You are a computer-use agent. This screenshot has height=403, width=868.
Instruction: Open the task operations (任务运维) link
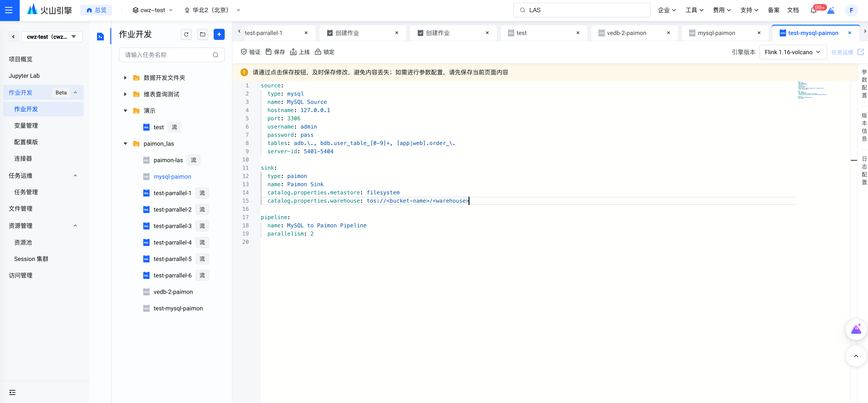(847, 52)
